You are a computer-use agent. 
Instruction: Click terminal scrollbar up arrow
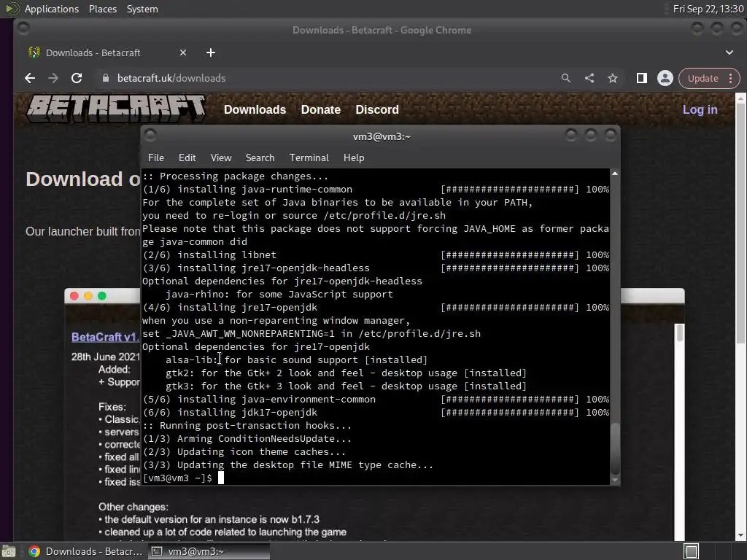click(x=615, y=174)
